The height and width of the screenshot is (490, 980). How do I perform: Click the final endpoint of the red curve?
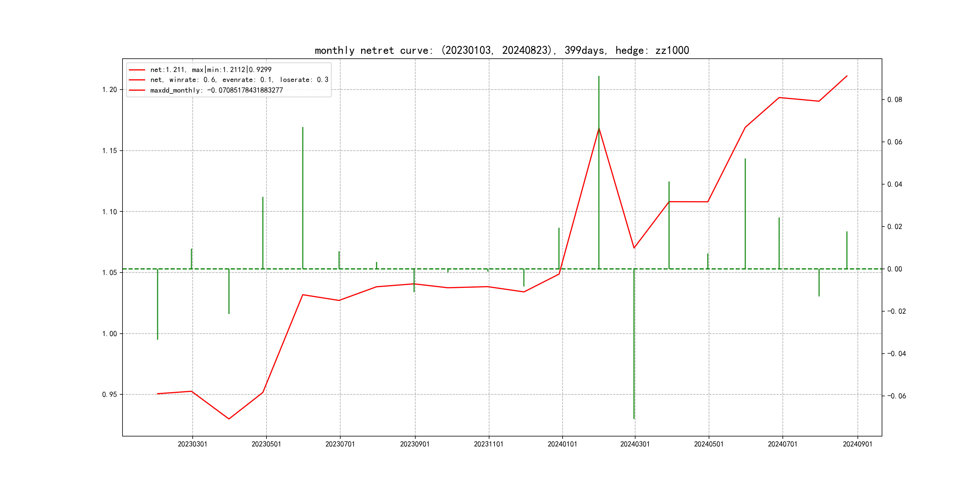pos(847,76)
